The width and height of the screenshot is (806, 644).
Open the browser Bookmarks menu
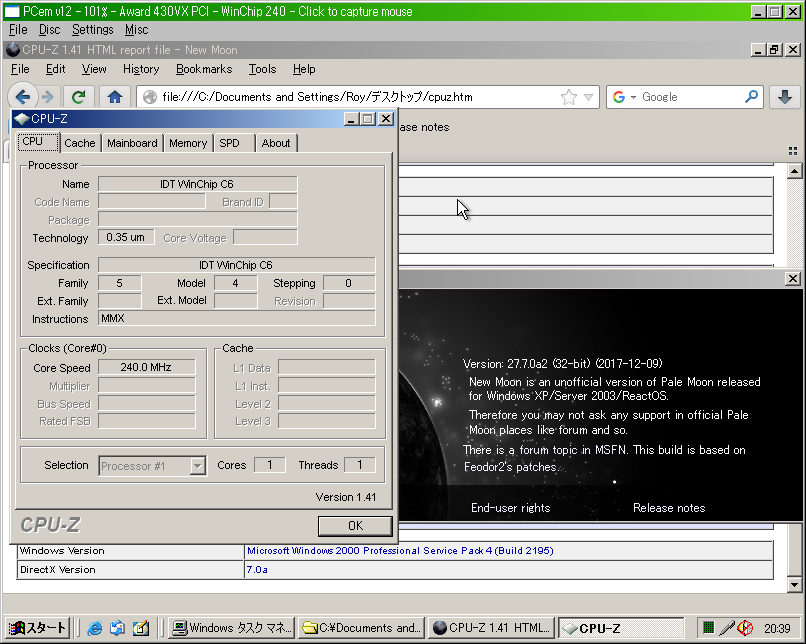point(204,69)
